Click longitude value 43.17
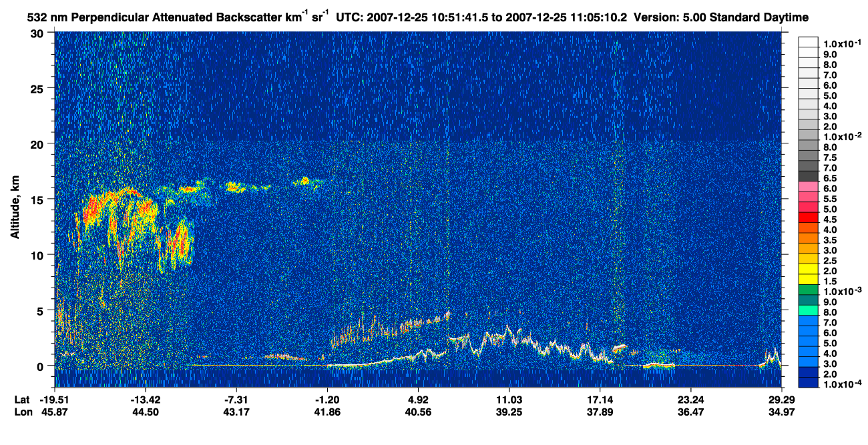The image size is (868, 445). click(236, 412)
